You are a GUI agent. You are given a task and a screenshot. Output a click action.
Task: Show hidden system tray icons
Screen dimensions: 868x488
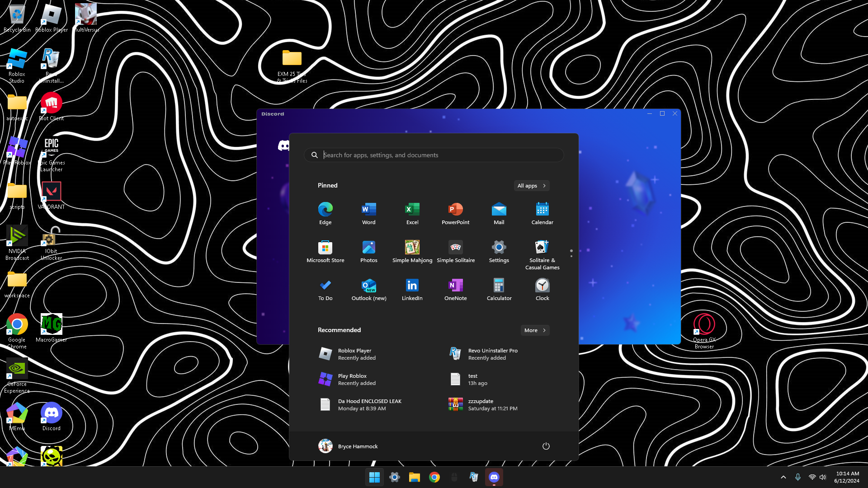[x=783, y=477]
